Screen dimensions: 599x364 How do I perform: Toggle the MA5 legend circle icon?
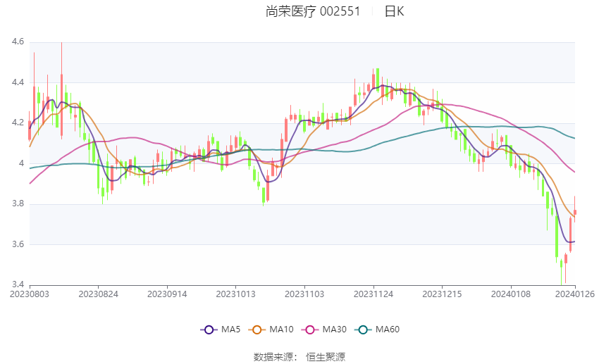tap(209, 330)
